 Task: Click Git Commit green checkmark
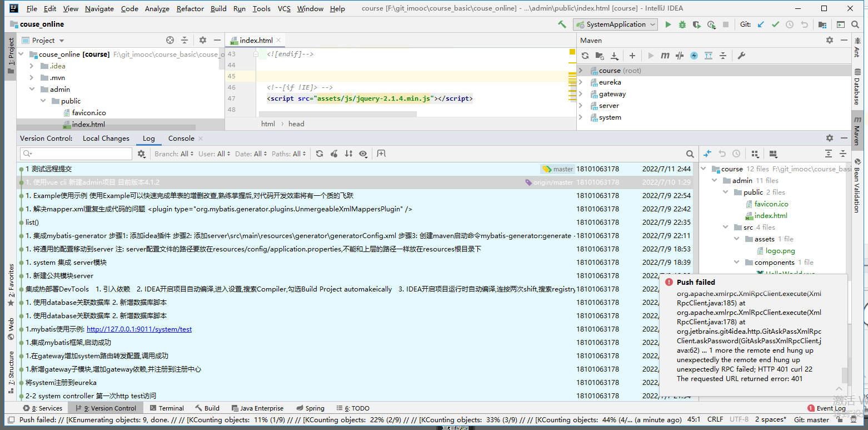click(x=775, y=24)
